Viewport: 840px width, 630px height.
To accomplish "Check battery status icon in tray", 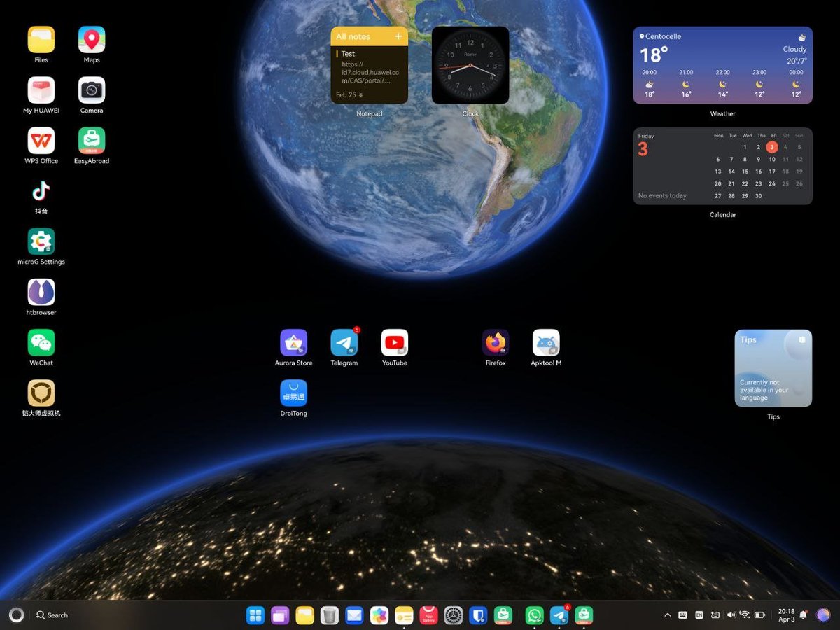I will pyautogui.click(x=761, y=615).
